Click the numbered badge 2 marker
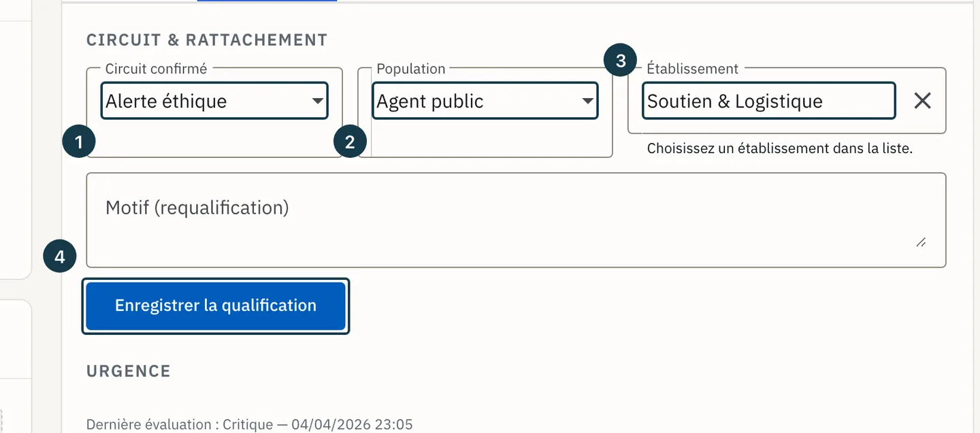Viewport: 980px width, 433px height. point(350,142)
